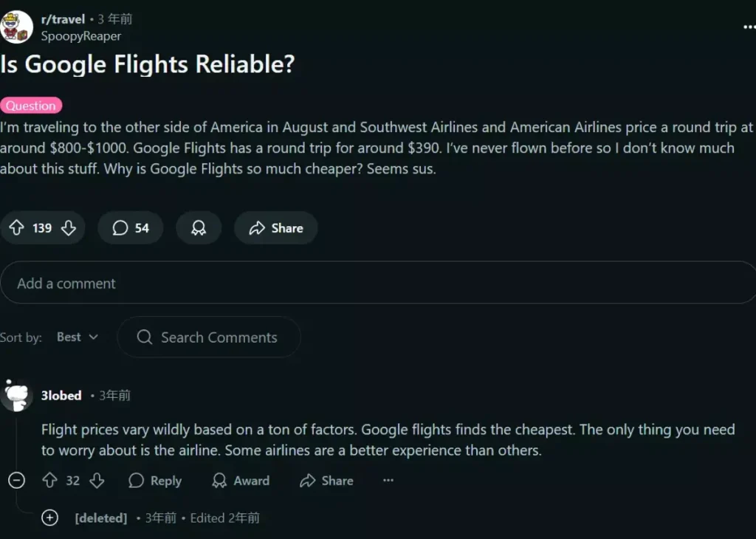This screenshot has width=756, height=539.
Task: Award 3lobed's comment
Action: pyautogui.click(x=241, y=481)
